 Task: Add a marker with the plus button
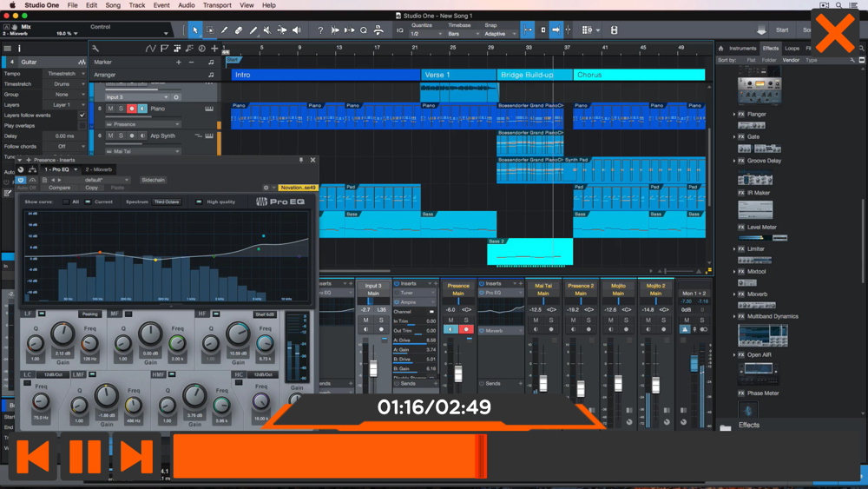coord(178,62)
